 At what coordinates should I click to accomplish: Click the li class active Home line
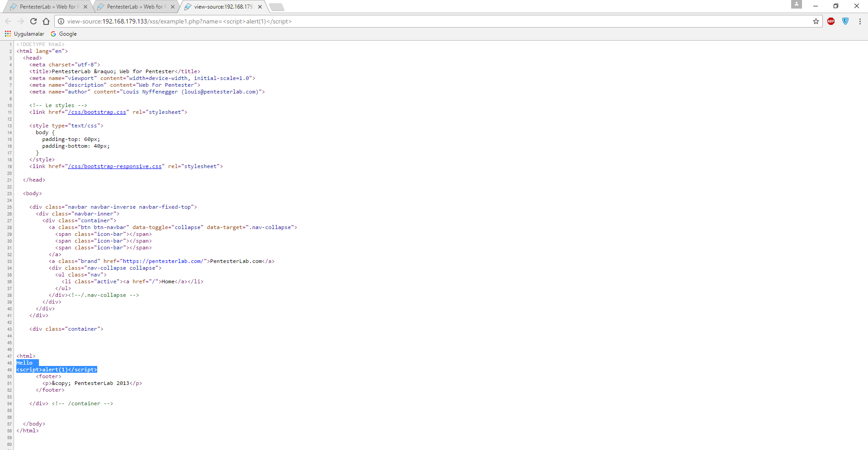pyautogui.click(x=133, y=281)
